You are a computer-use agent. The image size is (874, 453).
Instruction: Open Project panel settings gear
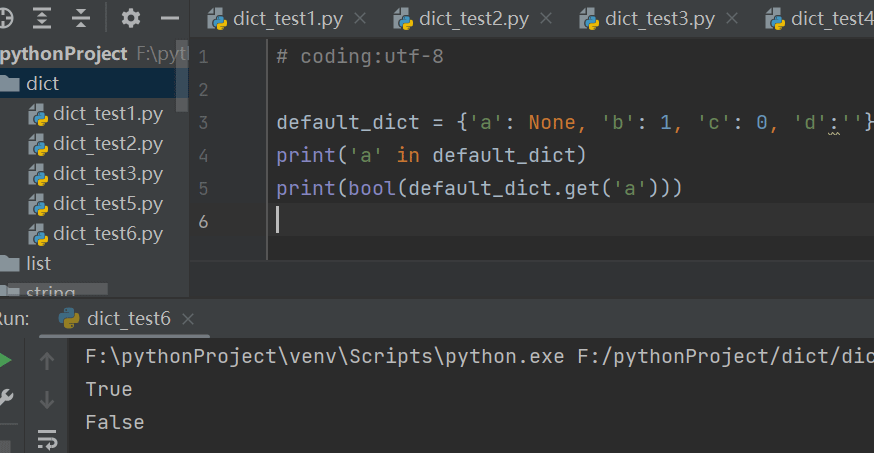pos(131,18)
